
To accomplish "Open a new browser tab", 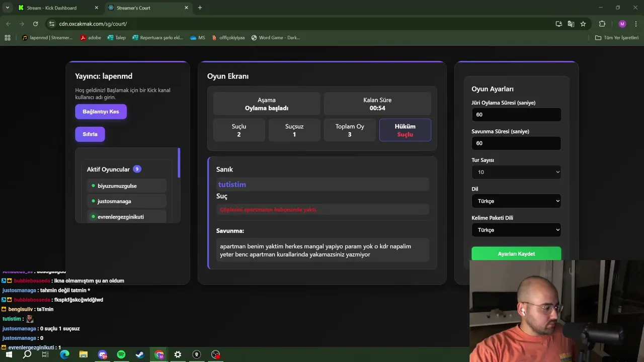I will pyautogui.click(x=200, y=8).
